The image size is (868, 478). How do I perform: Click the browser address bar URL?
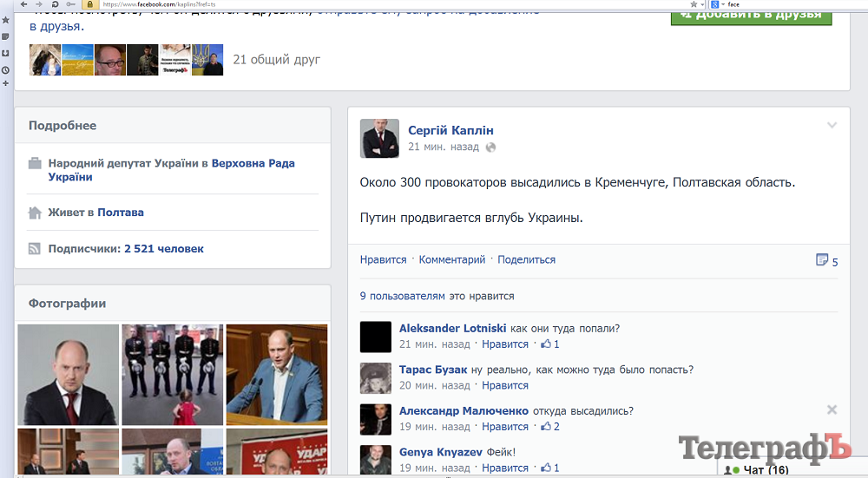[x=159, y=5]
